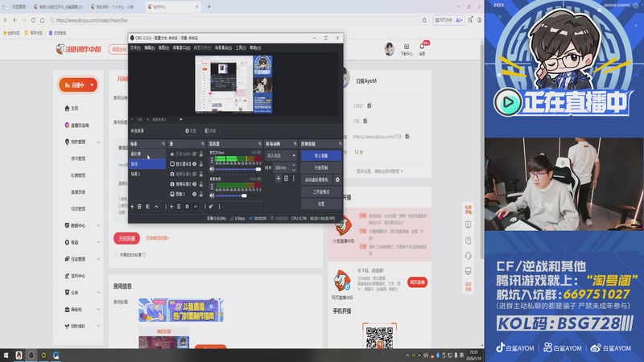Open source properties gear in sources toolbar
The width and height of the screenshot is (644, 362).
coord(188,207)
